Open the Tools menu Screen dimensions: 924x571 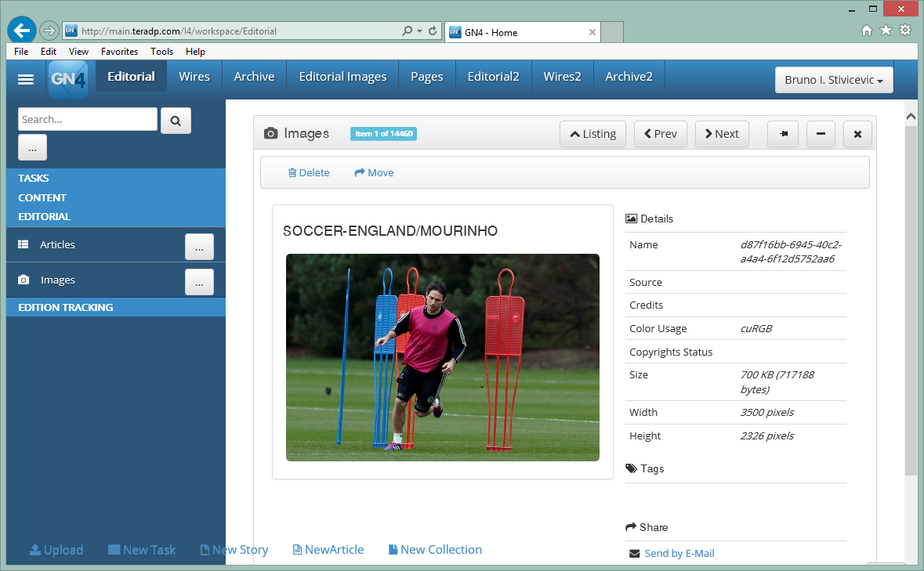pyautogui.click(x=161, y=52)
